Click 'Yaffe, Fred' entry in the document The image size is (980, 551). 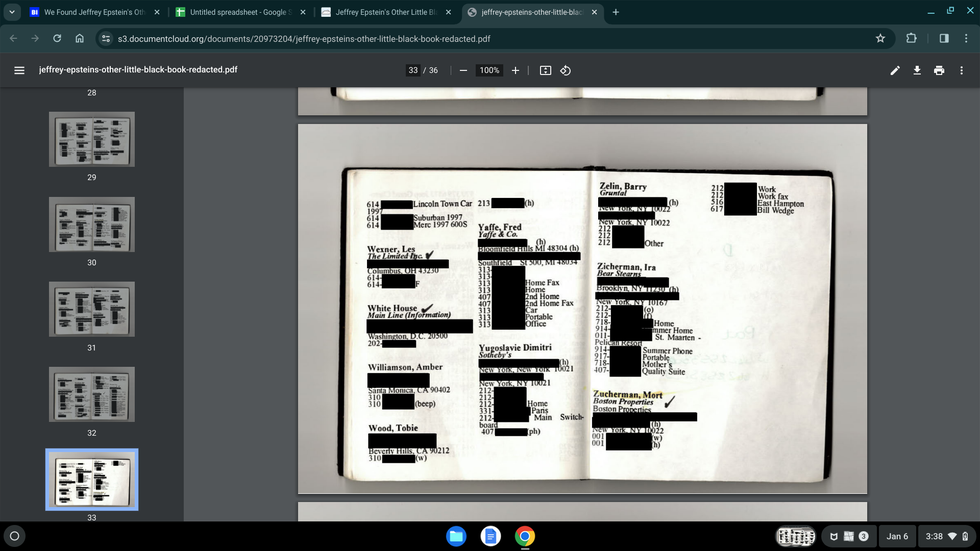[499, 227]
